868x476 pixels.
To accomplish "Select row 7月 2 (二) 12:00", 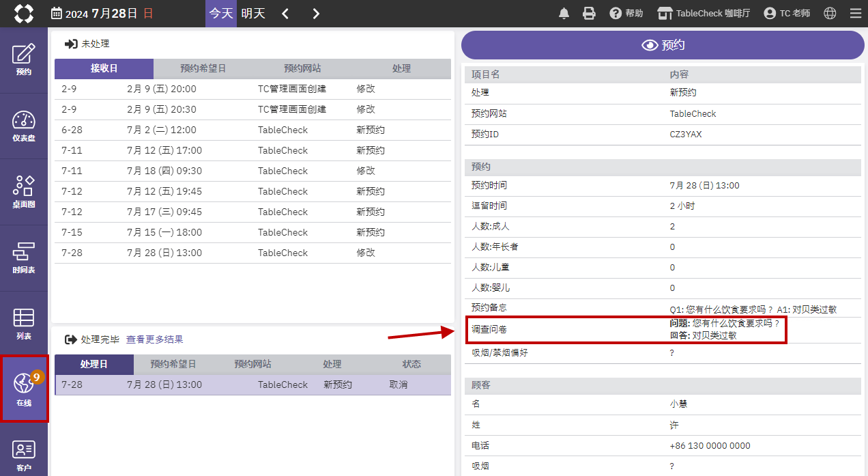I will [x=252, y=130].
